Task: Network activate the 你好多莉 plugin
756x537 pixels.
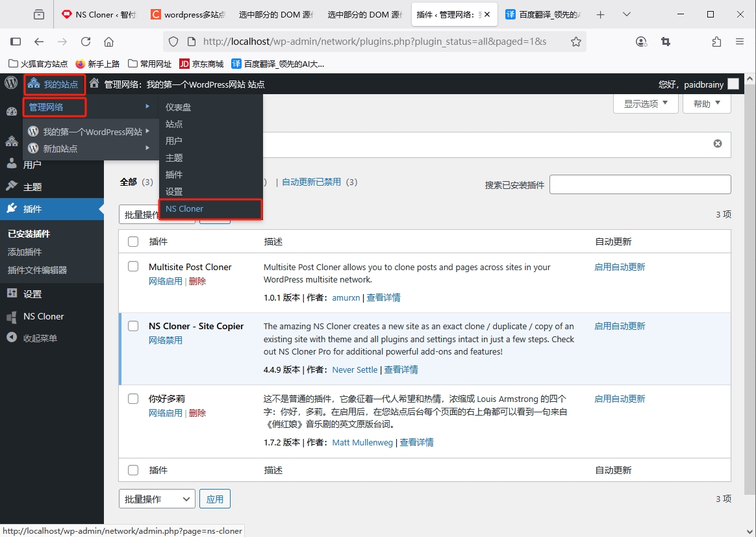Action: 166,413
